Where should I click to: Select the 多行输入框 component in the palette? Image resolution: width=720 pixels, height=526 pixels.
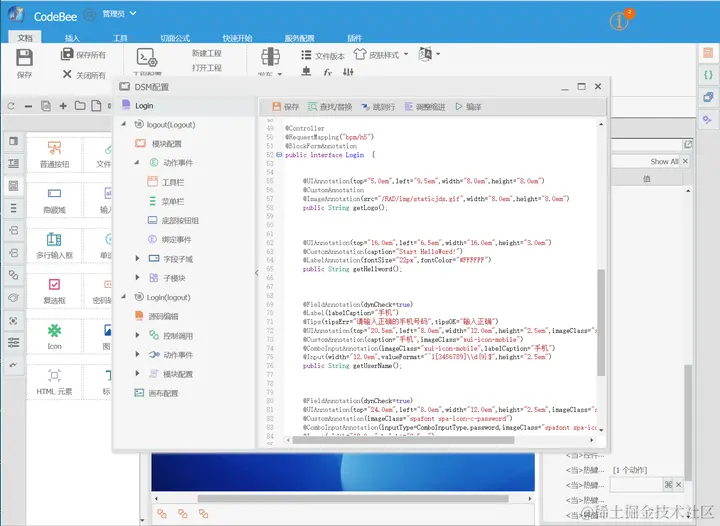(x=54, y=246)
